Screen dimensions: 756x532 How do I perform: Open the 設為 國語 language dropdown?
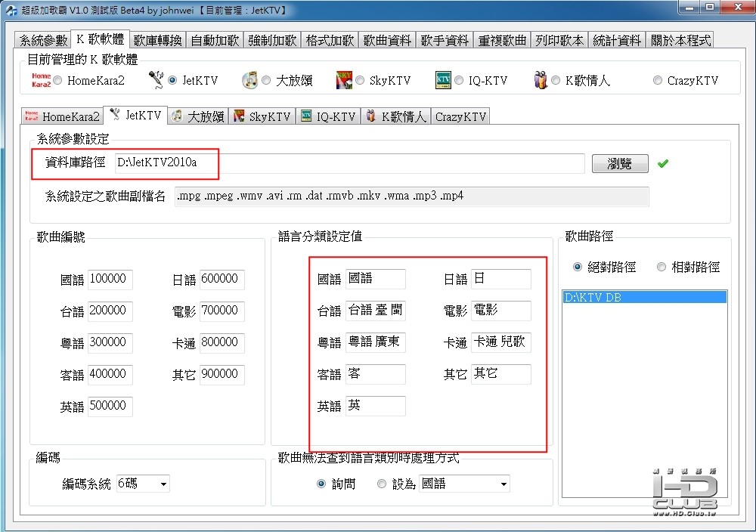click(x=465, y=484)
